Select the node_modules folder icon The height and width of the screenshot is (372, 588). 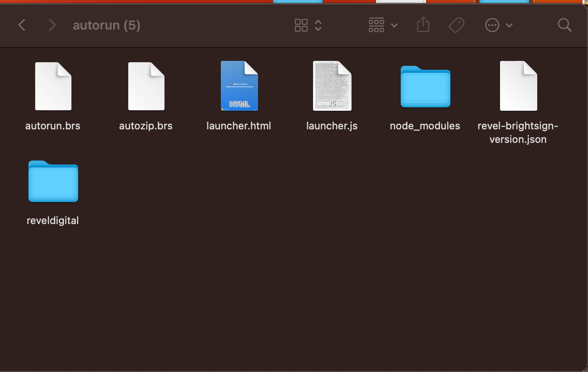(425, 87)
